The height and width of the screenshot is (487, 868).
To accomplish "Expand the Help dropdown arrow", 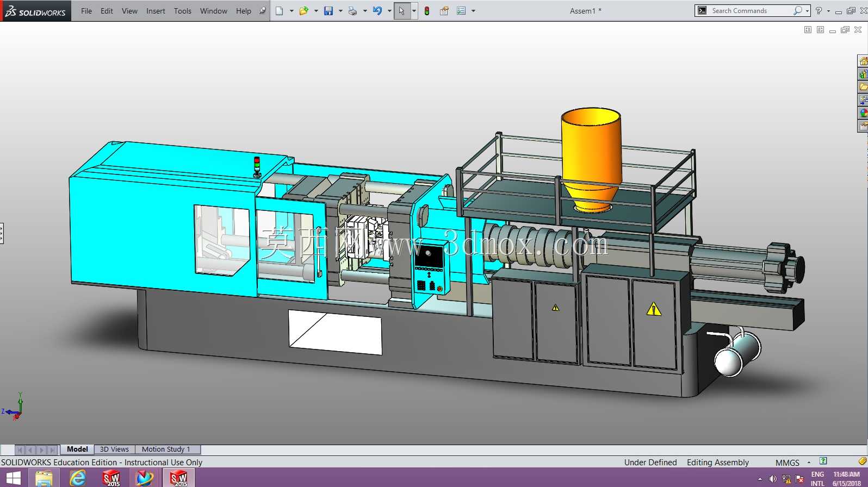I will [828, 11].
